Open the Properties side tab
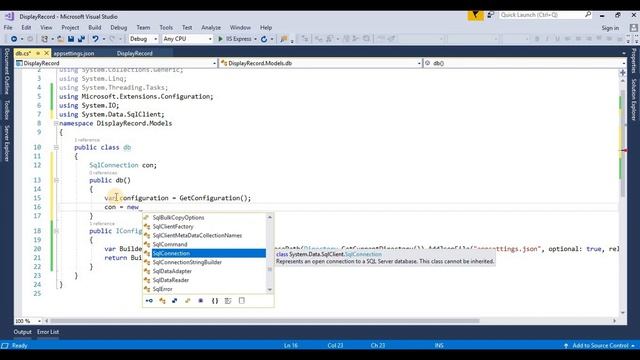 point(634,61)
